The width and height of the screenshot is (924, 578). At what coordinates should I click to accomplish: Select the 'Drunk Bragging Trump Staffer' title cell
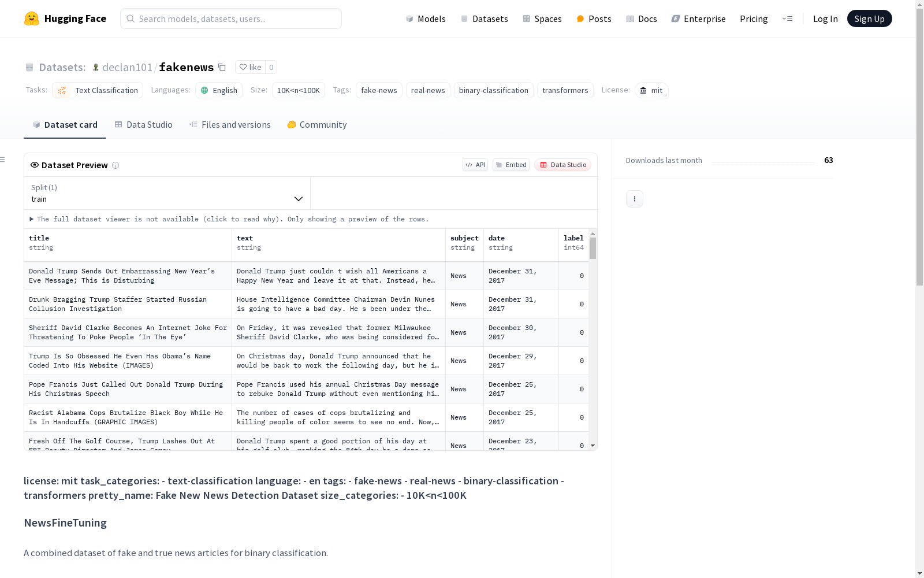click(x=128, y=304)
